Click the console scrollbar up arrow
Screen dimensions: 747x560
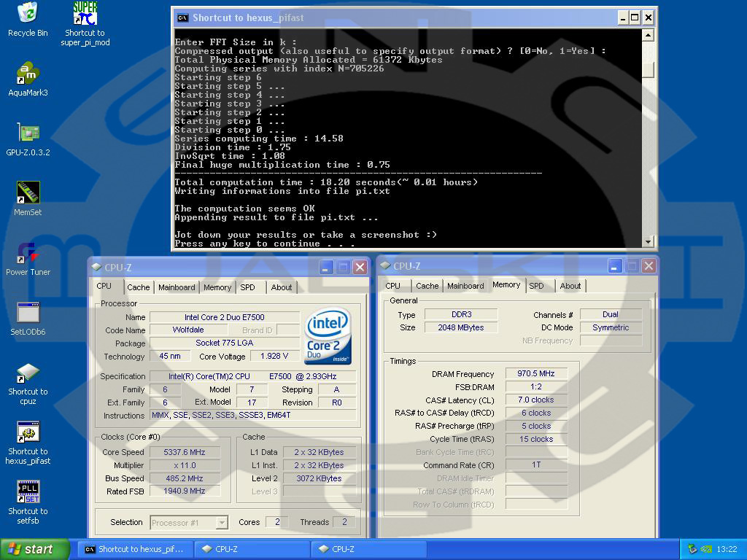[x=648, y=35]
